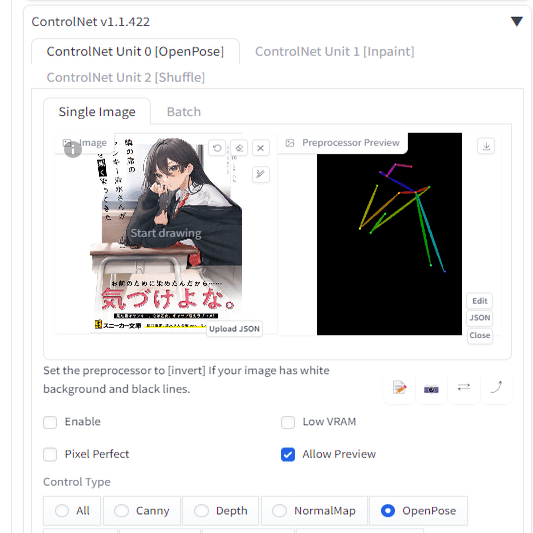Enable the Low VRAM checkbox
This screenshot has width=533, height=533.
point(288,422)
